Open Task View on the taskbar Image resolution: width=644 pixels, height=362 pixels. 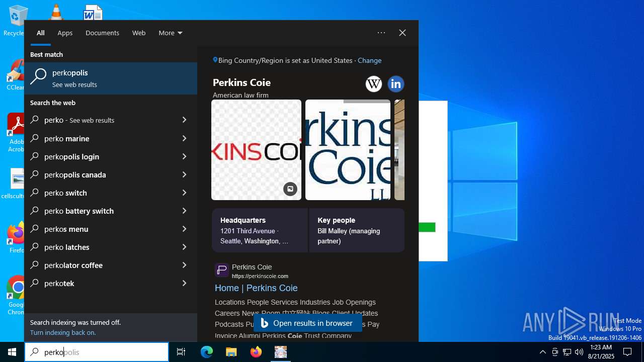(x=181, y=352)
